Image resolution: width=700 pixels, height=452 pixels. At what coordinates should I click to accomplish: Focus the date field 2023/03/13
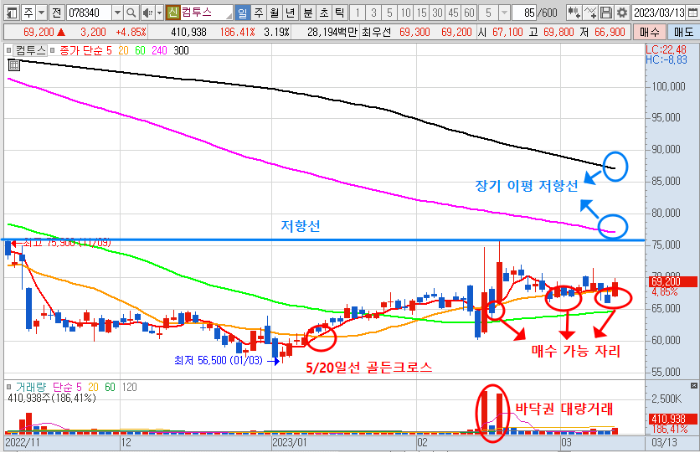(x=659, y=13)
